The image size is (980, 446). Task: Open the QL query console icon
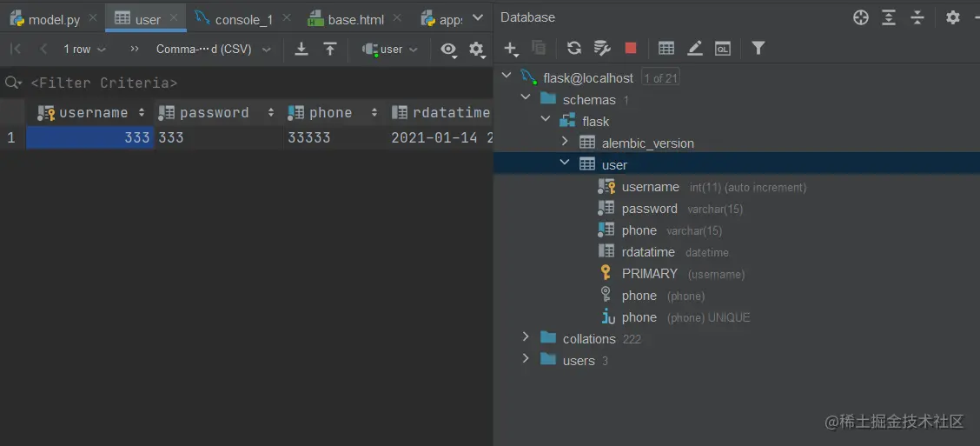click(x=723, y=48)
